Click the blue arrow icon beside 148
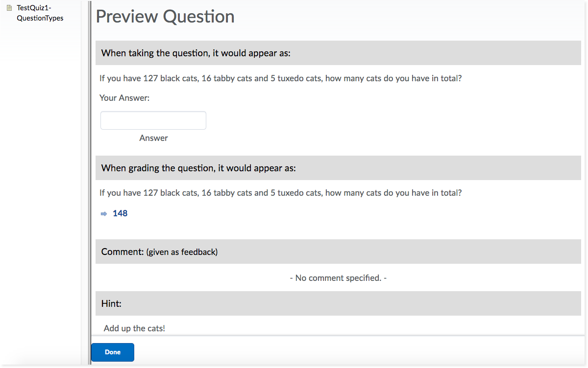The height and width of the screenshot is (368, 588). coord(103,214)
